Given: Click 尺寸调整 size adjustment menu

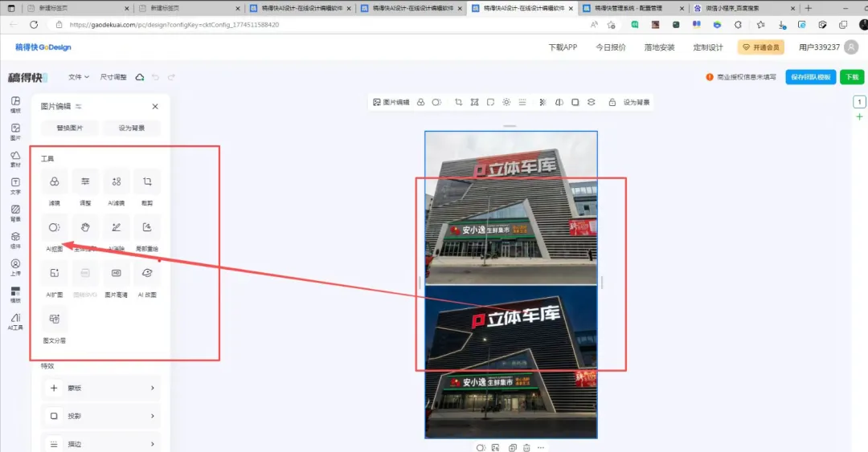Looking at the screenshot, I should click(x=113, y=77).
